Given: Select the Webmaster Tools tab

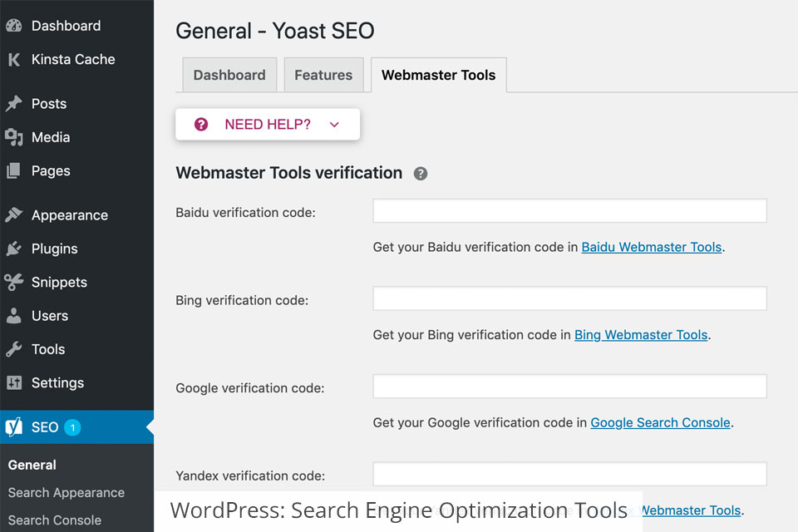Looking at the screenshot, I should click(439, 75).
